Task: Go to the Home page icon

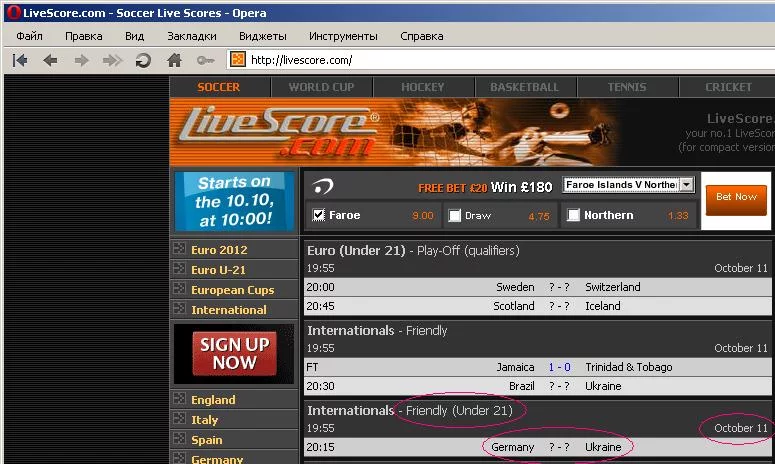Action: [x=174, y=60]
